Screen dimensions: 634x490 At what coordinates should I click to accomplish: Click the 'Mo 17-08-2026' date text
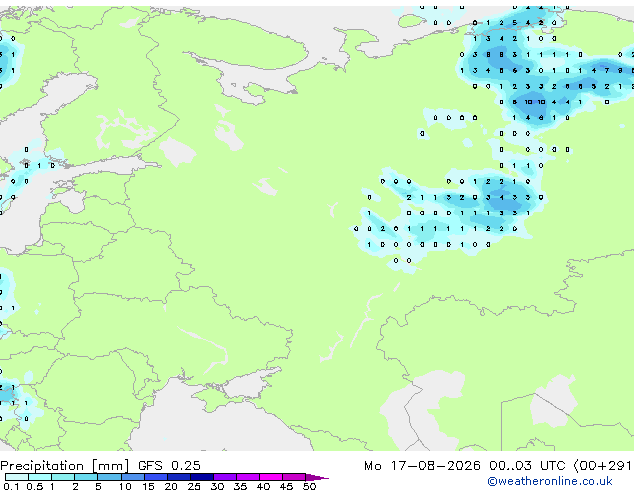(422, 466)
